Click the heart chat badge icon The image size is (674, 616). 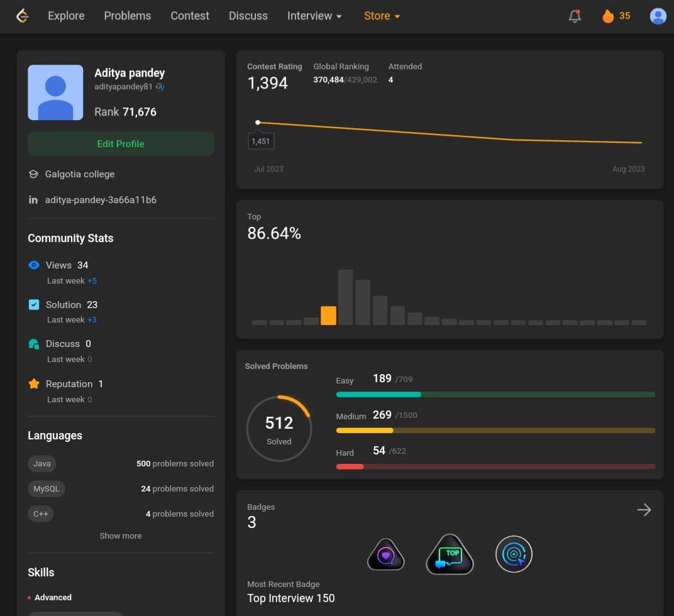click(385, 554)
